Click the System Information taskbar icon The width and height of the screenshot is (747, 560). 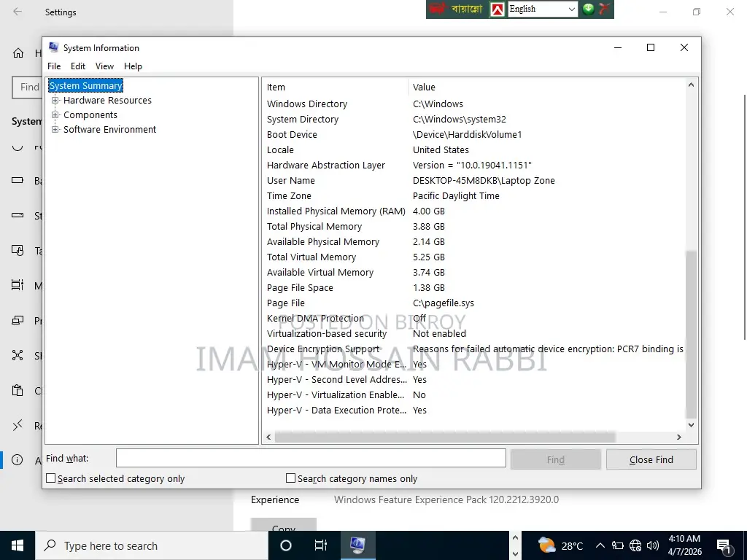357,545
